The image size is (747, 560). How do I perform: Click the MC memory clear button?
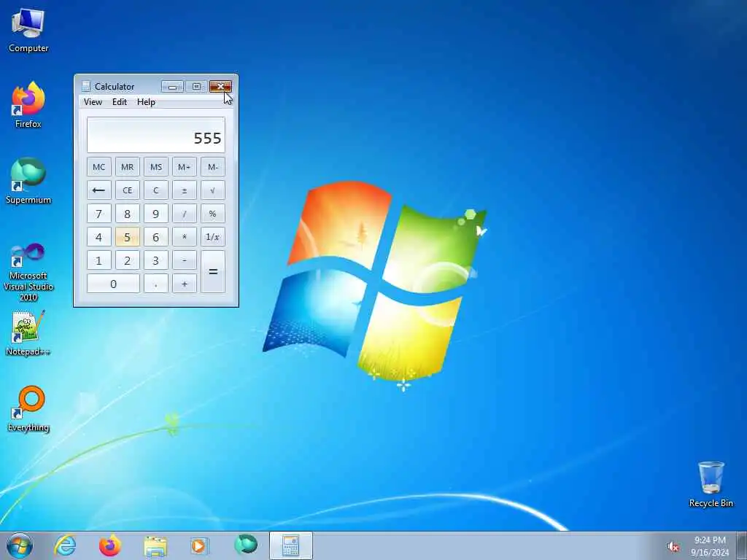click(99, 167)
